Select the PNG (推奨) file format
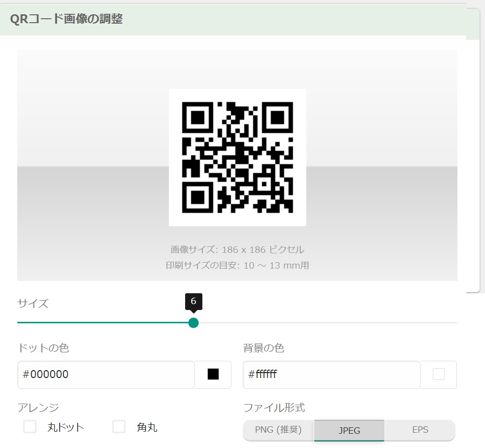Screen dimensions: 485x448 click(x=278, y=430)
